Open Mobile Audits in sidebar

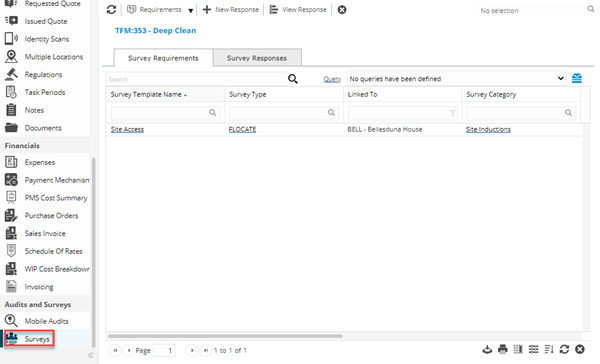[x=45, y=321]
